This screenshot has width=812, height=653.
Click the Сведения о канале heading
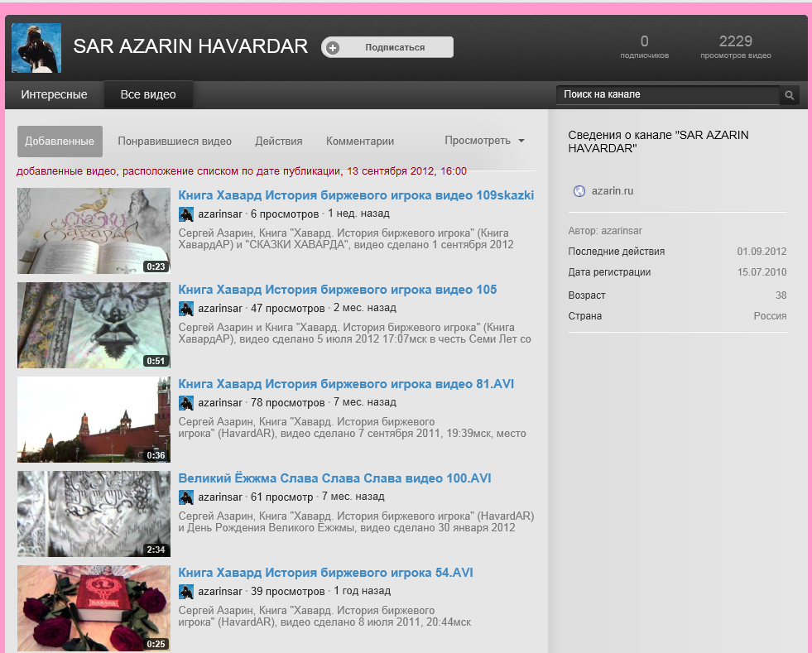[x=658, y=142]
